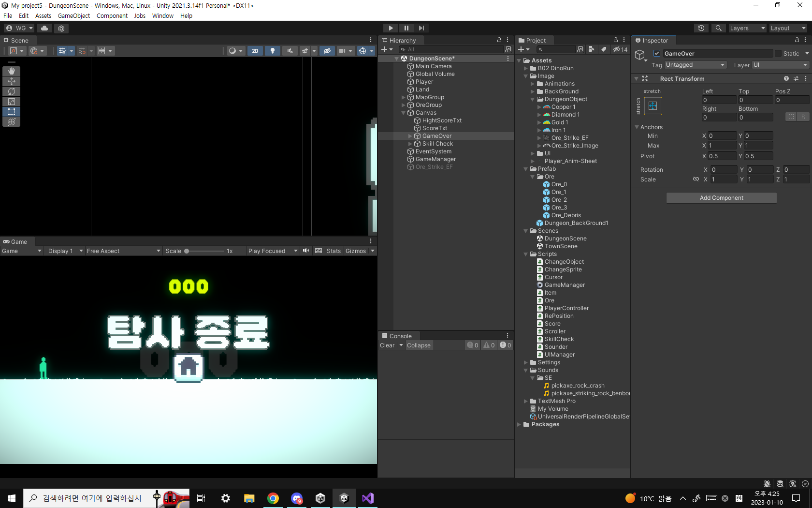
Task: Select the Rotate tool in Scene
Action: 12,91
